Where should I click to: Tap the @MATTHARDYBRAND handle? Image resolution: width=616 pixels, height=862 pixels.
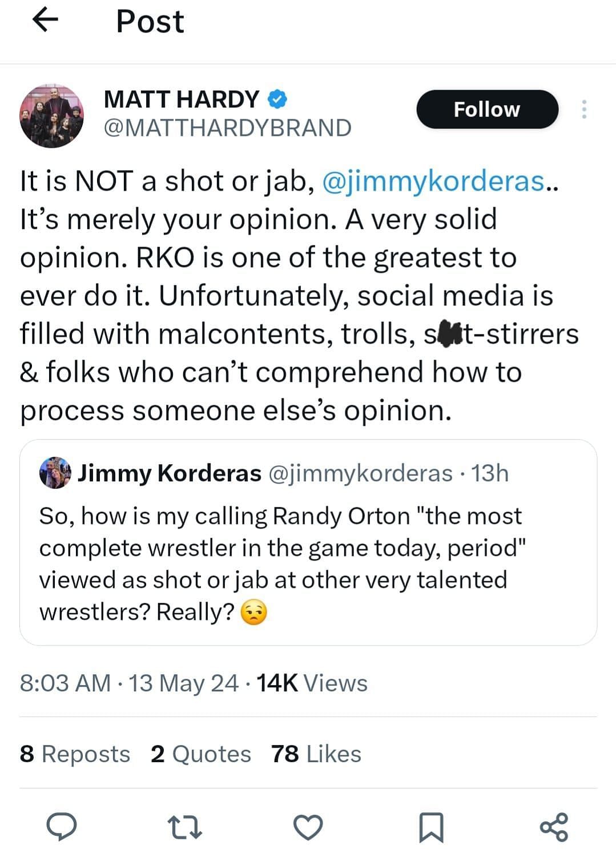click(x=227, y=128)
